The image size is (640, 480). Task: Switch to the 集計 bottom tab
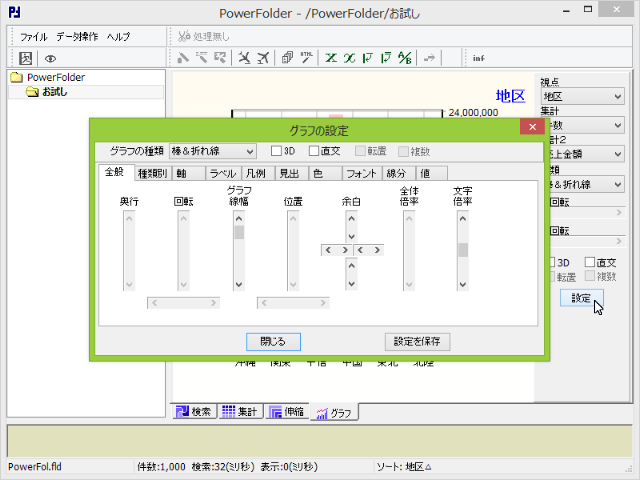tap(240, 412)
